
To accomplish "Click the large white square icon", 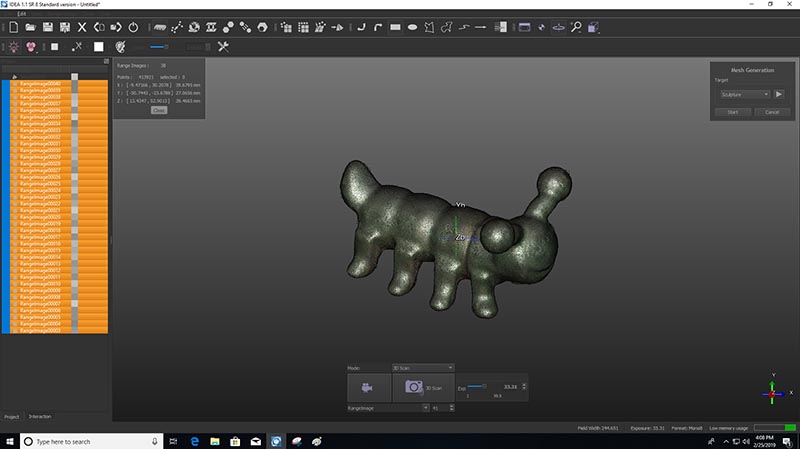I will click(x=98, y=47).
